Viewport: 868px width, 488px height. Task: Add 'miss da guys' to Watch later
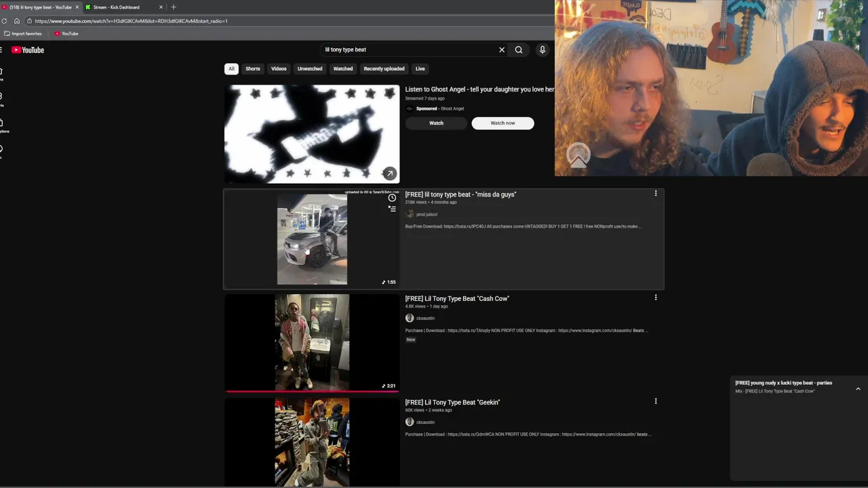(392, 198)
